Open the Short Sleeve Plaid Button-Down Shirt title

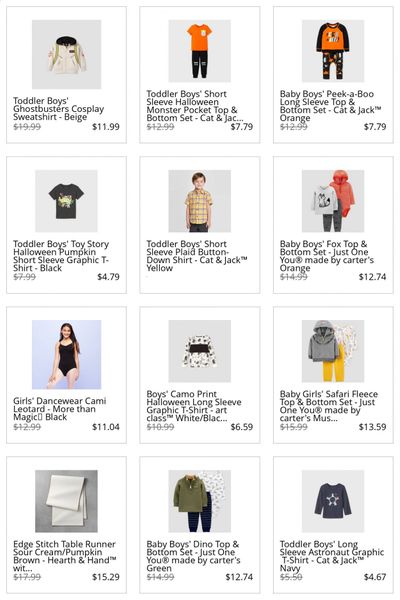coord(197,256)
